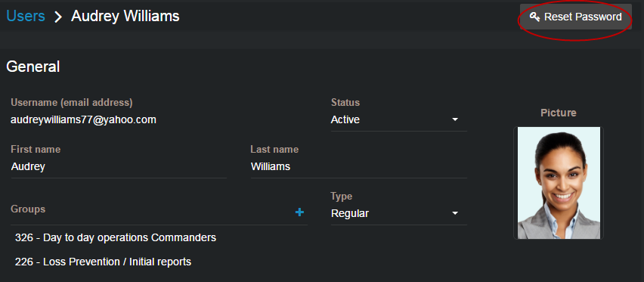Viewport: 644px width, 282px height.
Task: Add a group with the plus icon
Action: click(300, 212)
